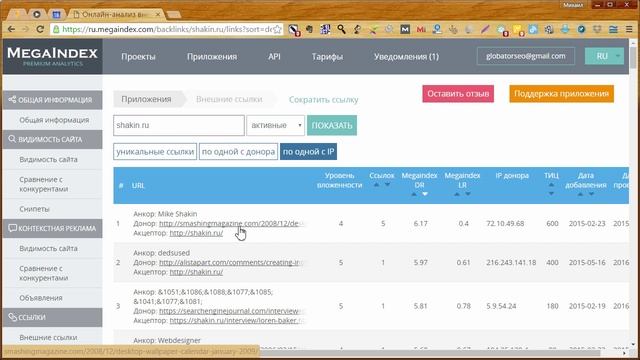This screenshot has width=640, height=360.
Task: Sort Дата добавления descending arrow
Action: pyautogui.click(x=591, y=194)
